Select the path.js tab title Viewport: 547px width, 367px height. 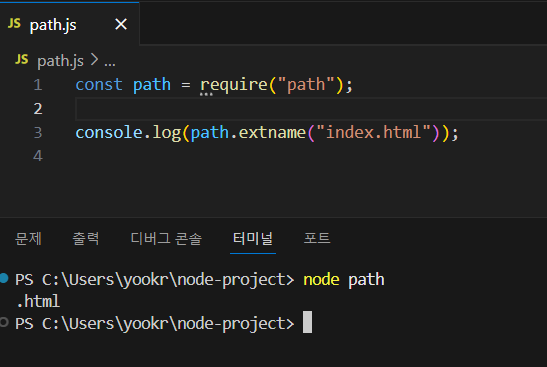[53, 25]
